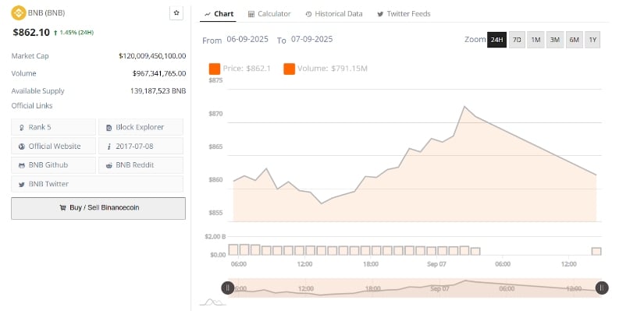644x311 pixels.
Task: Click the market cap value $120,009,450,100.00
Action: 152,56
